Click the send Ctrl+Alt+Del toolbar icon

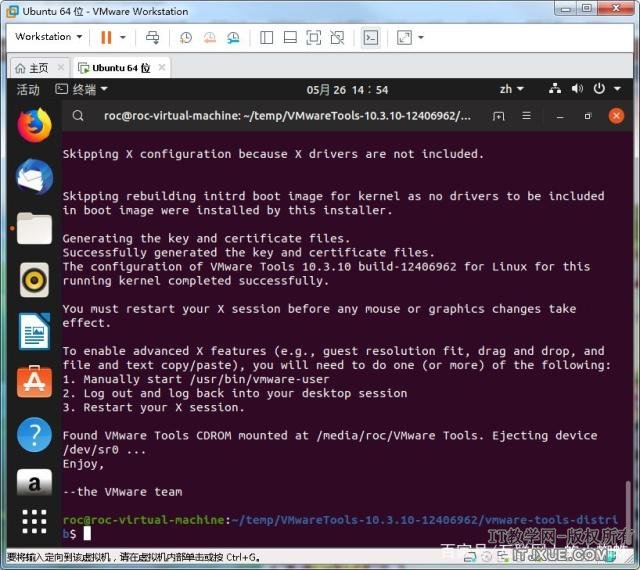click(152, 37)
